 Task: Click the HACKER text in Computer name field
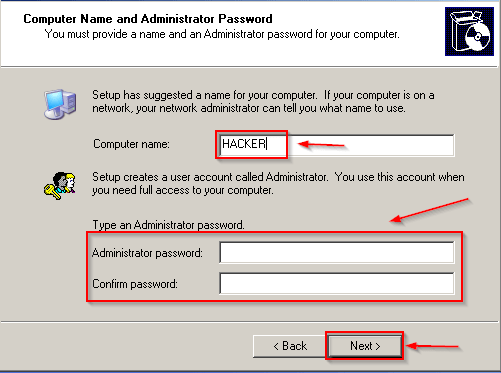(x=244, y=144)
